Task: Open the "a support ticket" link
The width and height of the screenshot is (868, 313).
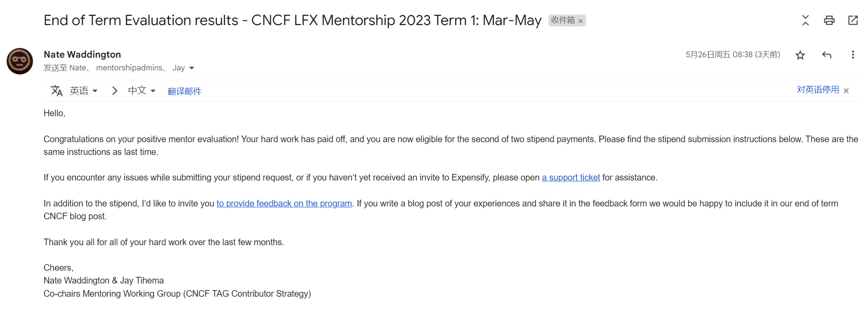Action: tap(571, 177)
